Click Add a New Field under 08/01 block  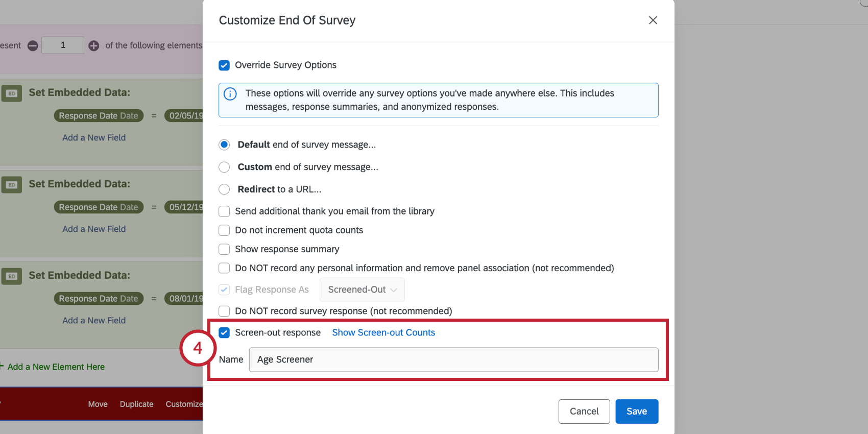(x=94, y=320)
